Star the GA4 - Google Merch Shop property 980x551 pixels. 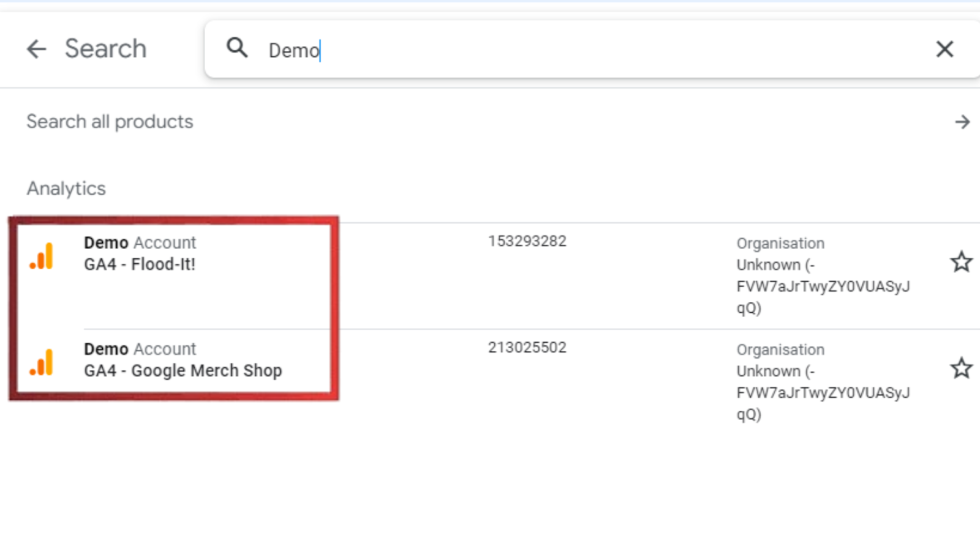click(x=961, y=369)
